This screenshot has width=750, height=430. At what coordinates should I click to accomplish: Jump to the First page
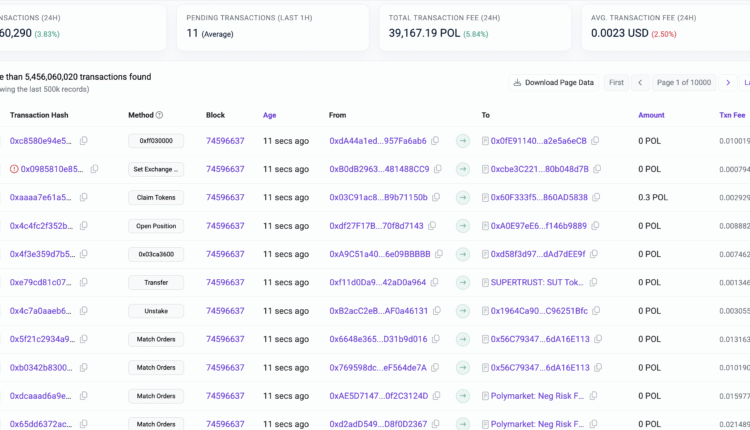[x=616, y=82]
